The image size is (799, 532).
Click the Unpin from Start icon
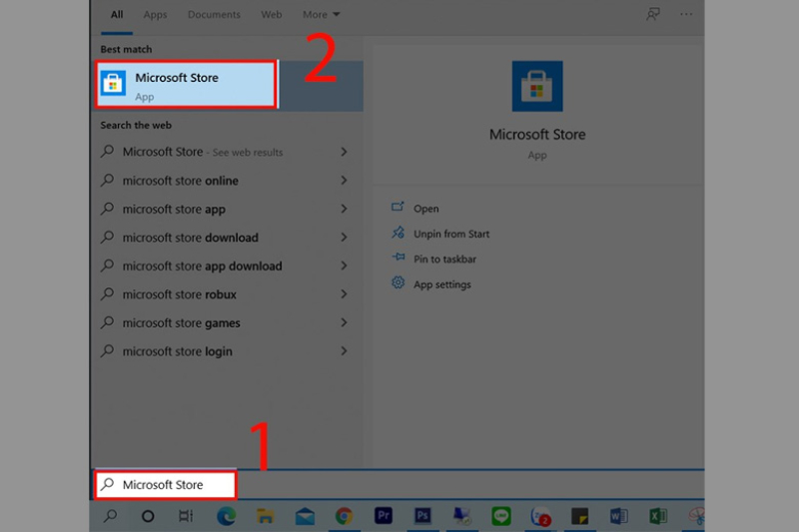(x=398, y=233)
